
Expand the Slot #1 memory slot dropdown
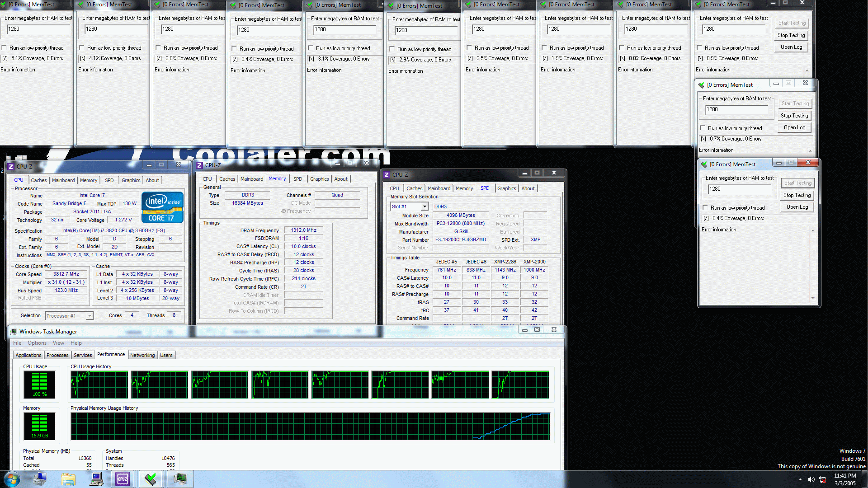click(x=425, y=206)
